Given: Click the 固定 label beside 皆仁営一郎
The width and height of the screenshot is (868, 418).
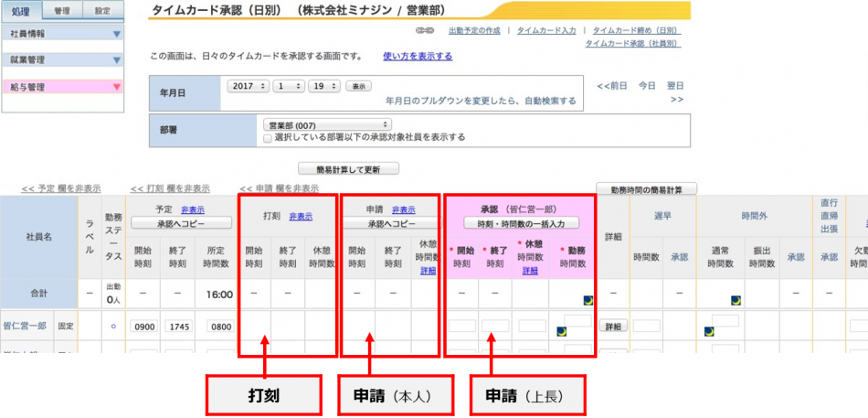Looking at the screenshot, I should pos(64,327).
